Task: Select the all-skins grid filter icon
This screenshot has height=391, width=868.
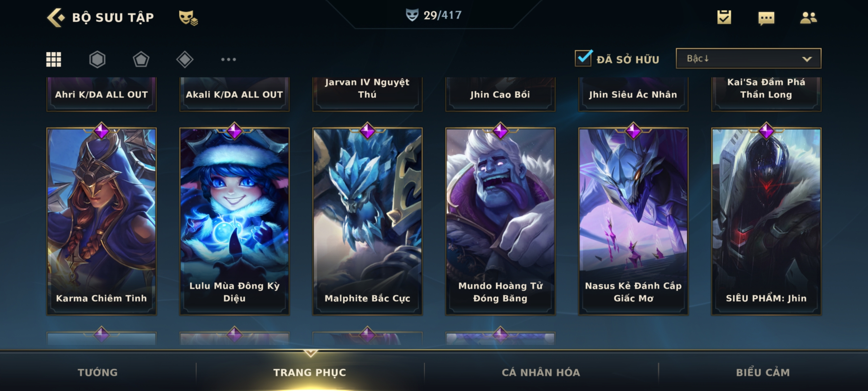Action: 54,59
